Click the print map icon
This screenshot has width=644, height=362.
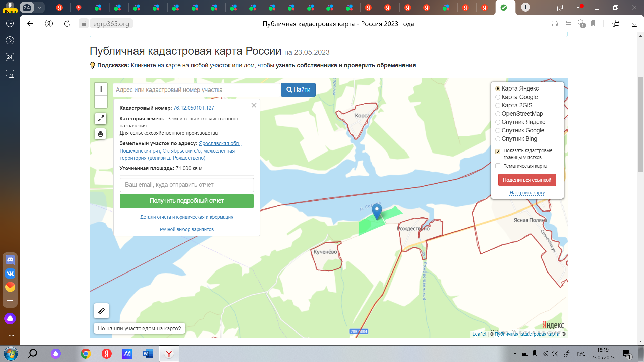[100, 134]
